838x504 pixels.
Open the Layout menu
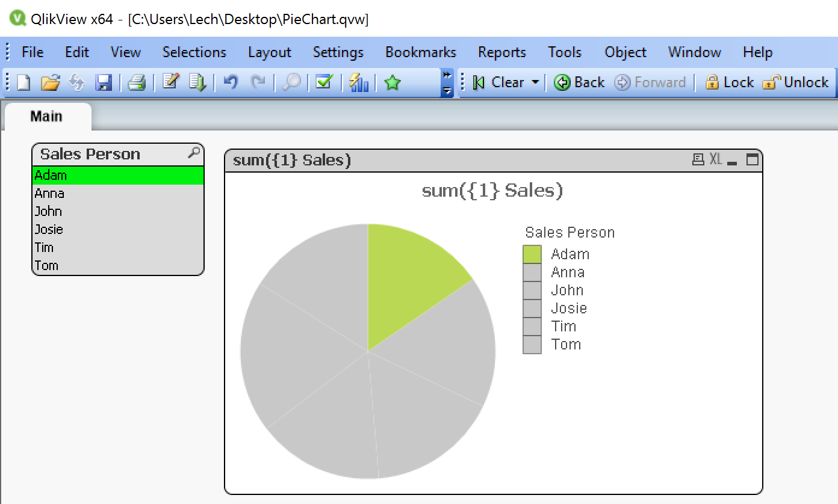click(x=270, y=52)
